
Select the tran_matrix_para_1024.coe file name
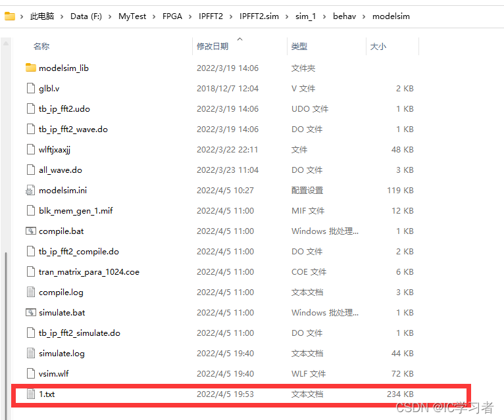tap(89, 271)
